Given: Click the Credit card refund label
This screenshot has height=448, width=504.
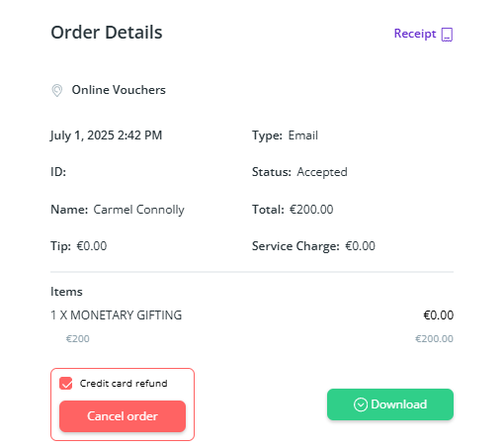Looking at the screenshot, I should (124, 384).
